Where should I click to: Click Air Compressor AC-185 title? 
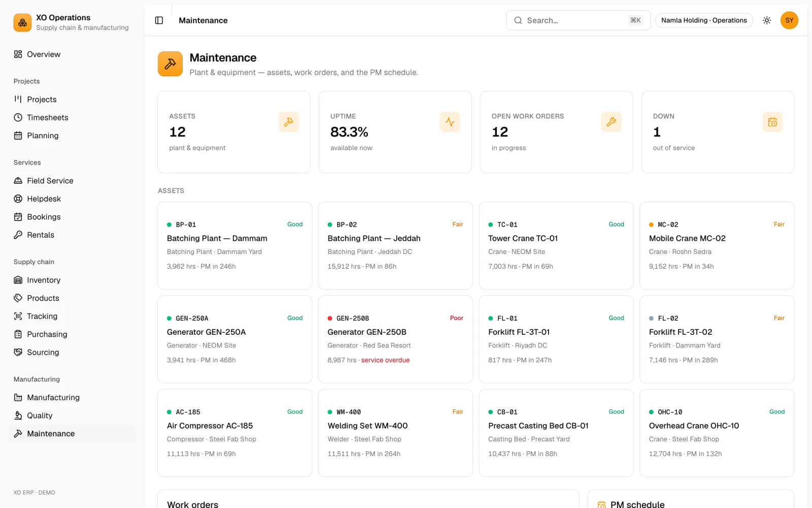click(x=210, y=426)
